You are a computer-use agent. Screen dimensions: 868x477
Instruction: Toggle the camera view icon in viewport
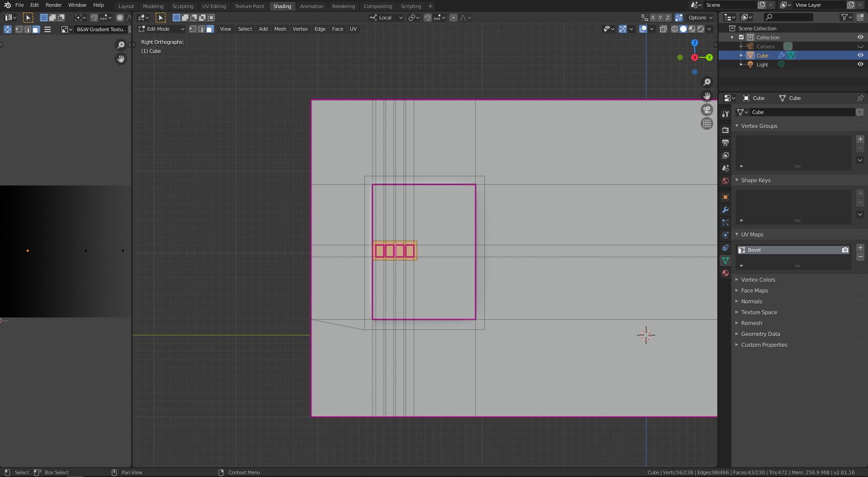pos(707,110)
